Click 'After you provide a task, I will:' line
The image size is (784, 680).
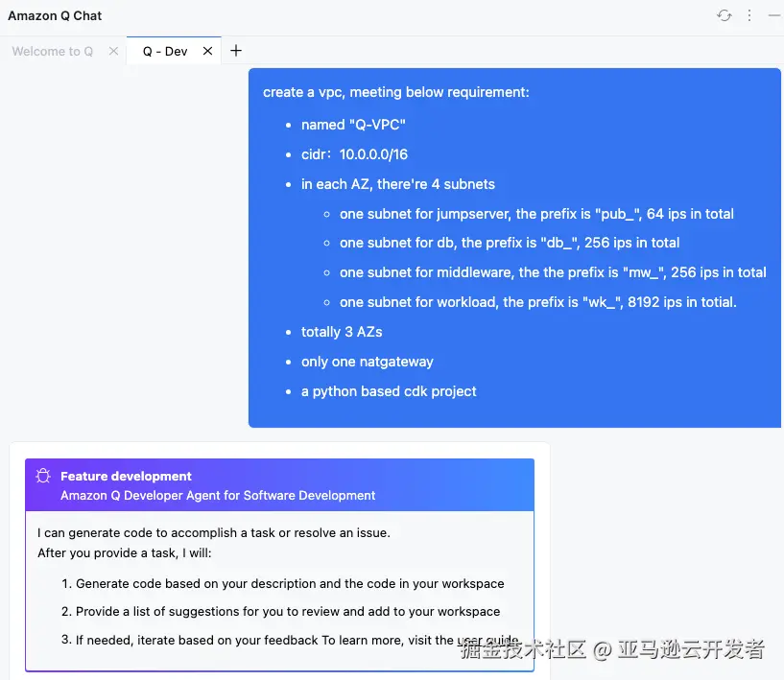click(125, 553)
